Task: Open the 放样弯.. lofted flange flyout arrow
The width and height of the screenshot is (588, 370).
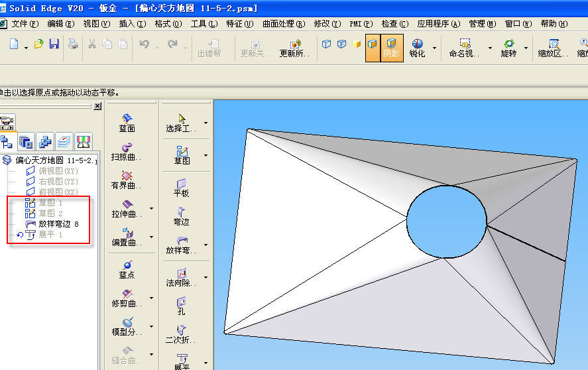Action: 206,245
